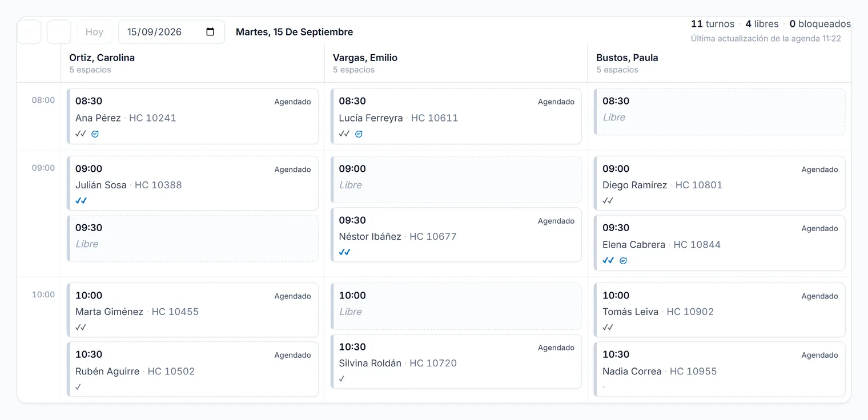The height and width of the screenshot is (420, 868).
Task: Jump to today with the Hoy button
Action: (94, 32)
